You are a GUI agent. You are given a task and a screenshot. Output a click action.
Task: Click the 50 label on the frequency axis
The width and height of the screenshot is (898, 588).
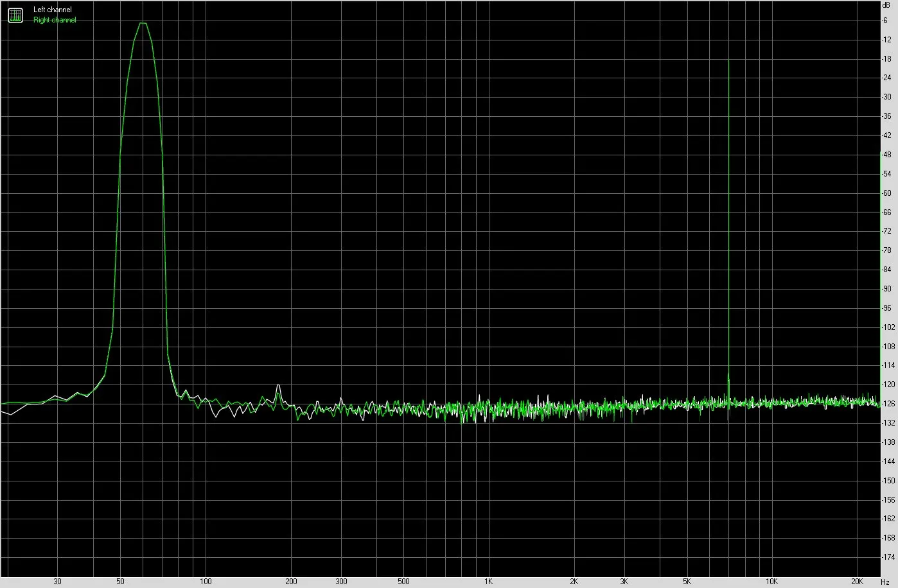pos(120,582)
